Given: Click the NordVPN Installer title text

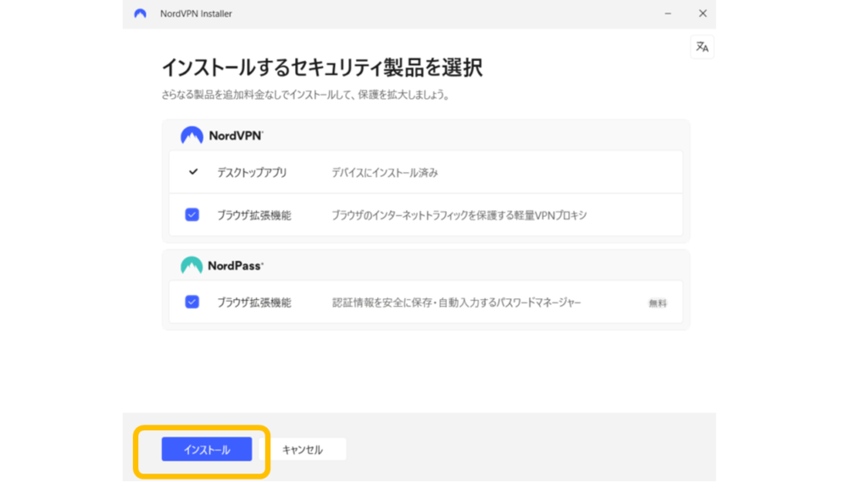Looking at the screenshot, I should click(196, 14).
